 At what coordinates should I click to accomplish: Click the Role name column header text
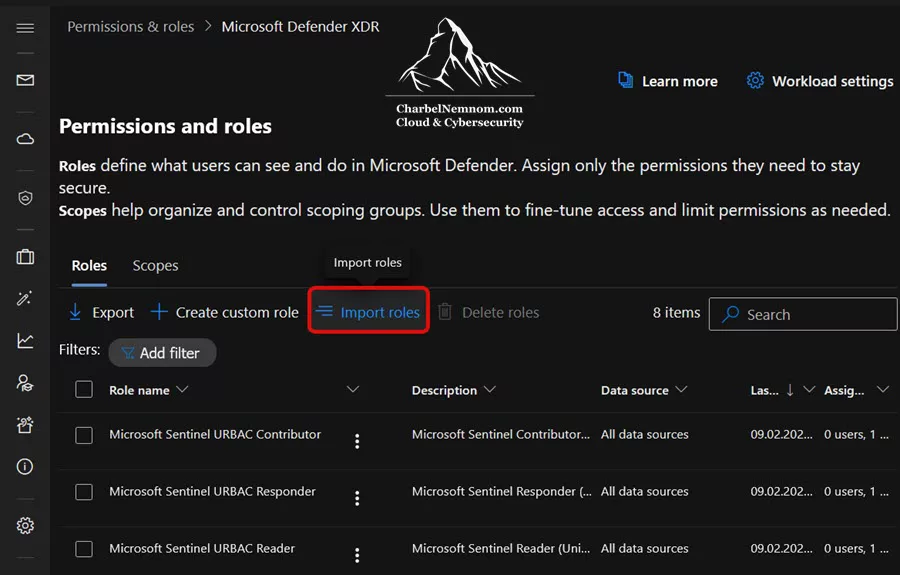coord(139,390)
